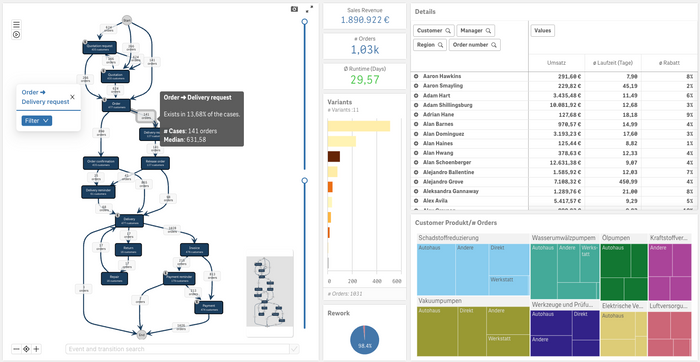Confirm search with the checkmark icon

295,349
